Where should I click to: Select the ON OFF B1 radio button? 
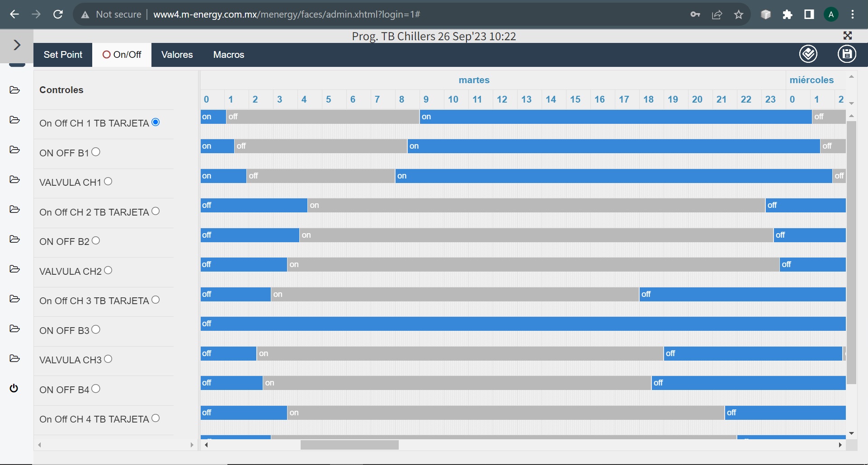tap(96, 152)
